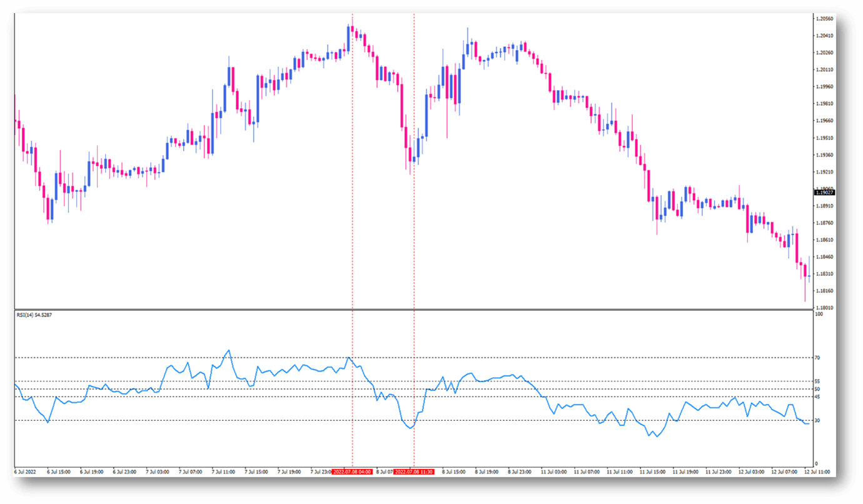Viewport: 863px width, 504px height.
Task: Click the RSI 100 scale label
Action: (x=819, y=314)
